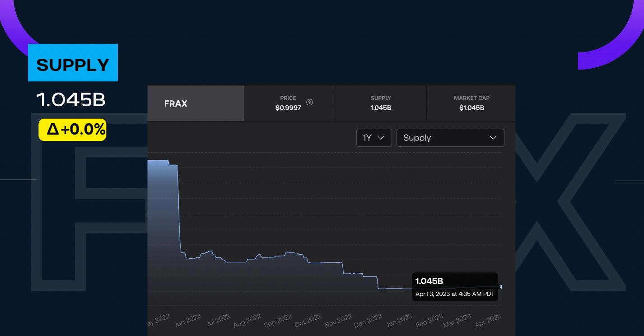Select the FRAX tab
644x336 pixels.
196,103
